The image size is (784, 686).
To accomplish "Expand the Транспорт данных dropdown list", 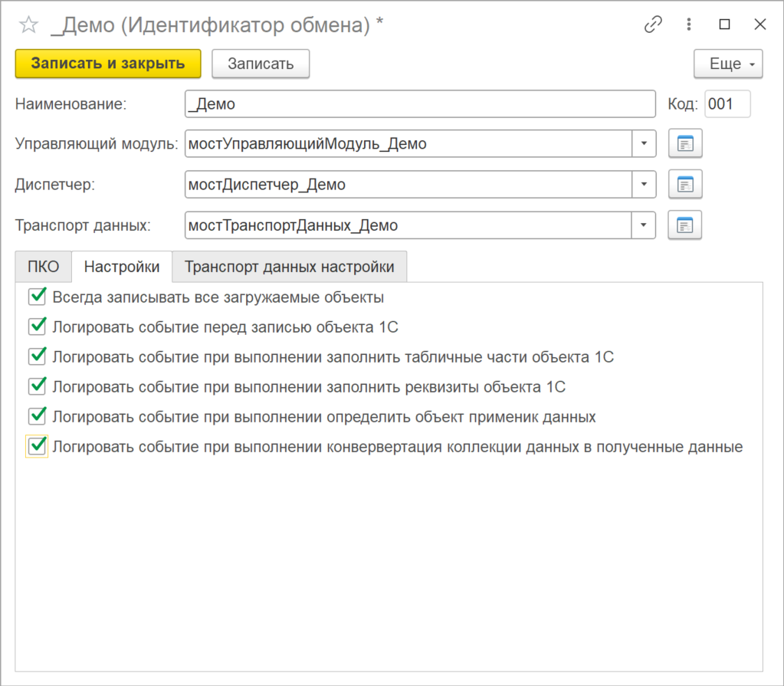I will click(x=644, y=225).
